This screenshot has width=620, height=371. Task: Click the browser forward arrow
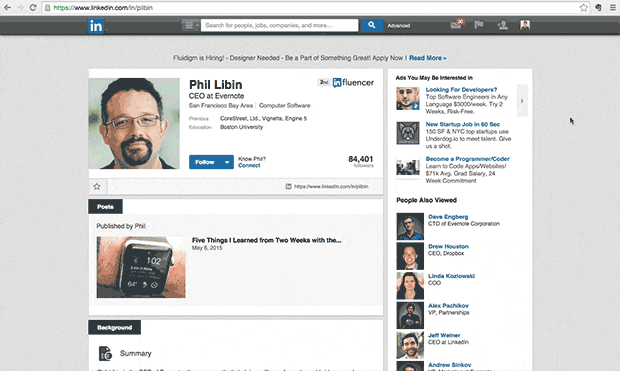coord(21,8)
